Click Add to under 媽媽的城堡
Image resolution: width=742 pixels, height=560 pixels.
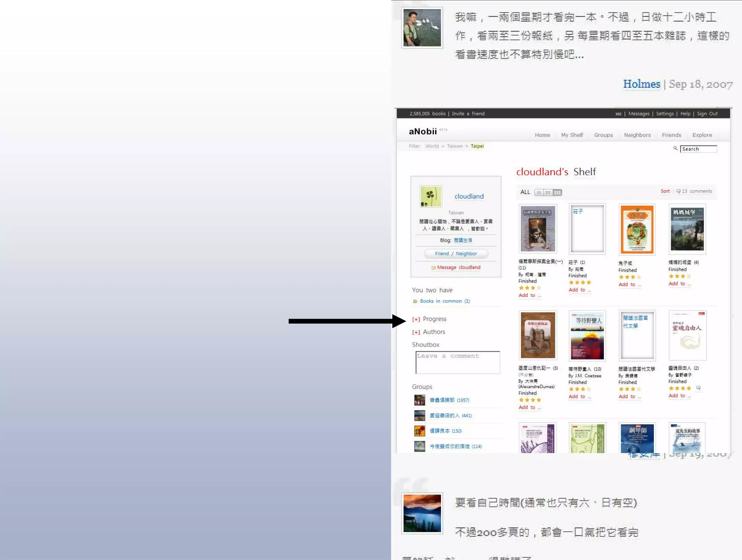(x=680, y=284)
